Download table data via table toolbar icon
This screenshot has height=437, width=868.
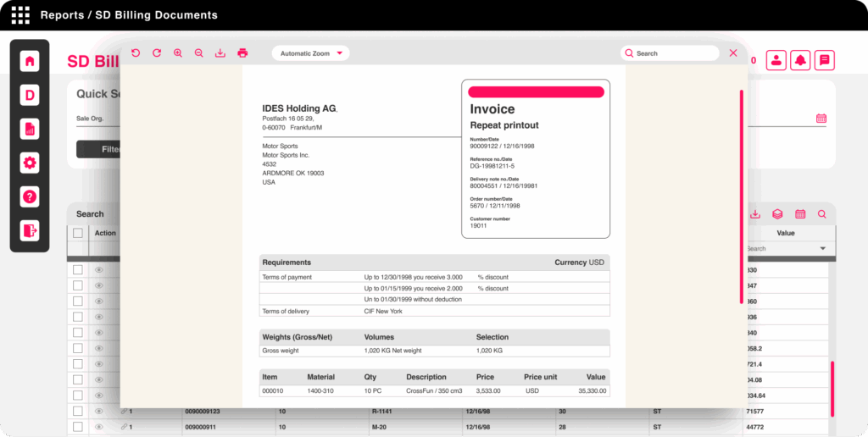coord(755,214)
